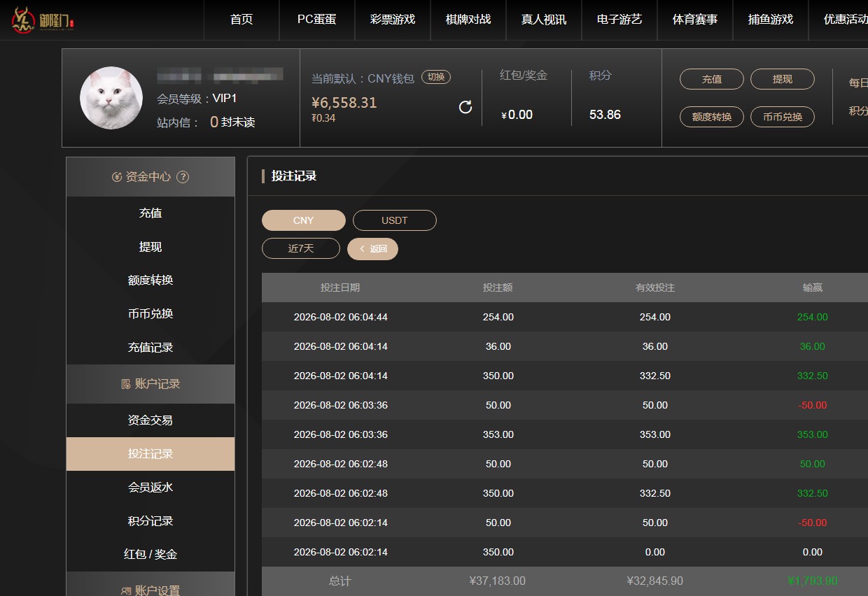The image size is (868, 596).
Task: Go to 彩票游戏 lottery games
Action: point(393,20)
